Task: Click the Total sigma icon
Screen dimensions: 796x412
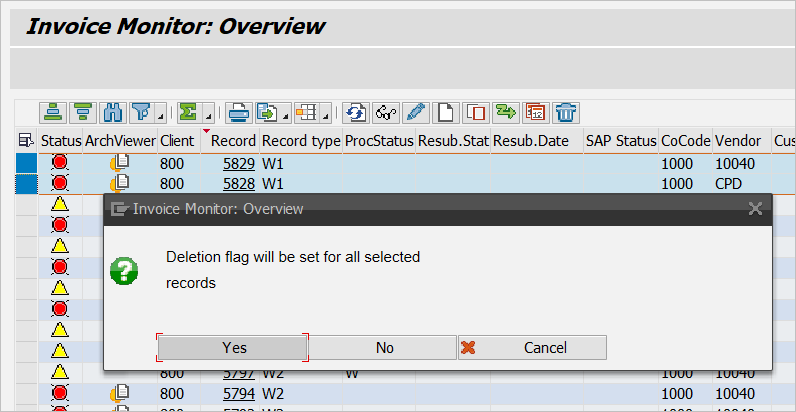Action: 186,111
